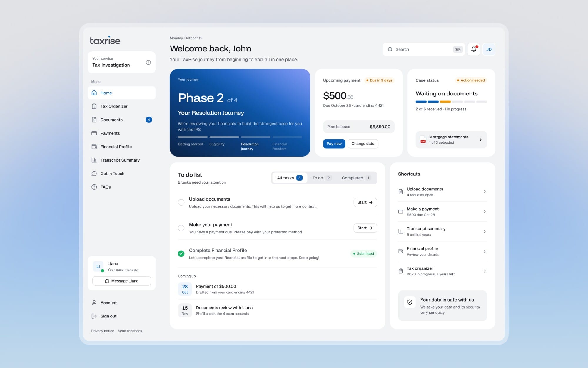Focus the Search input field
The height and width of the screenshot is (368, 588).
pyautogui.click(x=424, y=49)
